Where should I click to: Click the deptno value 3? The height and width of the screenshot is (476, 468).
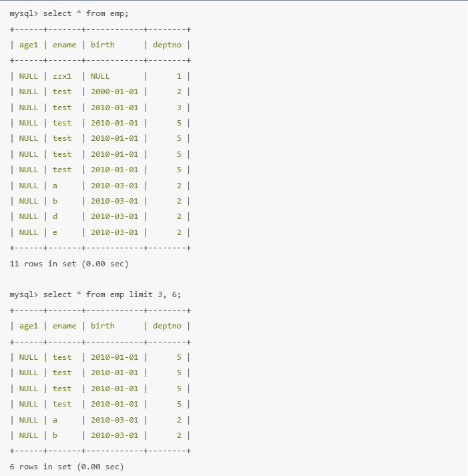click(x=179, y=107)
